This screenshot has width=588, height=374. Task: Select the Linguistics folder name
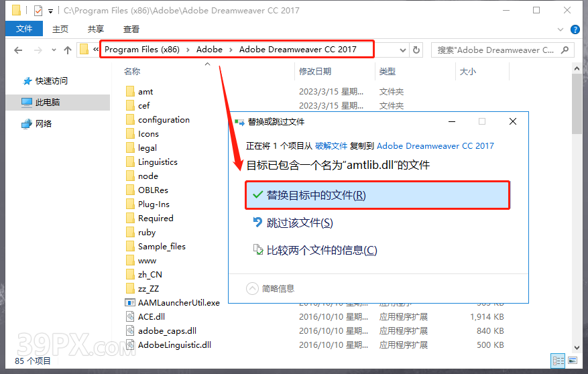click(x=158, y=162)
